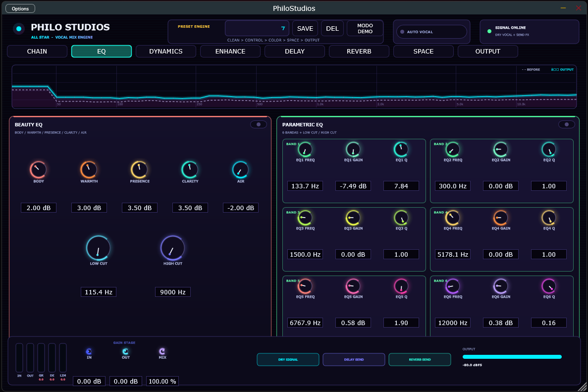The image size is (588, 392).
Task: Select the EQ4 Q knob
Action: (x=549, y=218)
